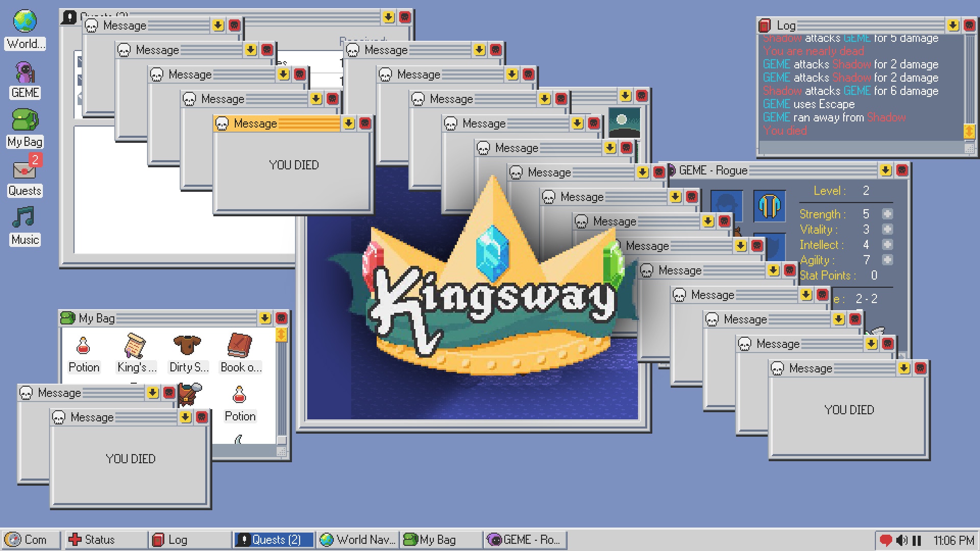980x551 pixels.
Task: Collapse GEME - Rogue window with arrow
Action: tap(886, 170)
